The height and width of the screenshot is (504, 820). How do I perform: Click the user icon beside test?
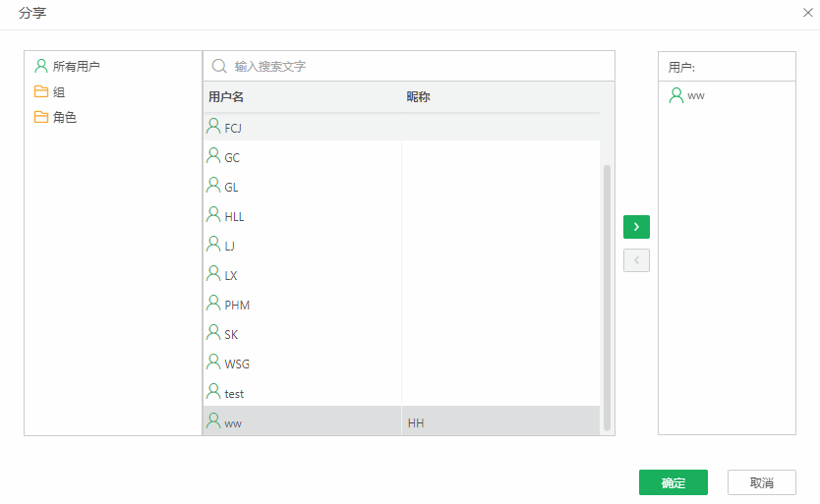coord(213,392)
